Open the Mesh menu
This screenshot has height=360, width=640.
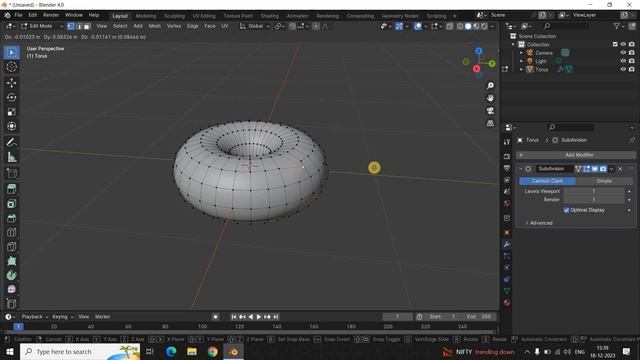(x=155, y=26)
